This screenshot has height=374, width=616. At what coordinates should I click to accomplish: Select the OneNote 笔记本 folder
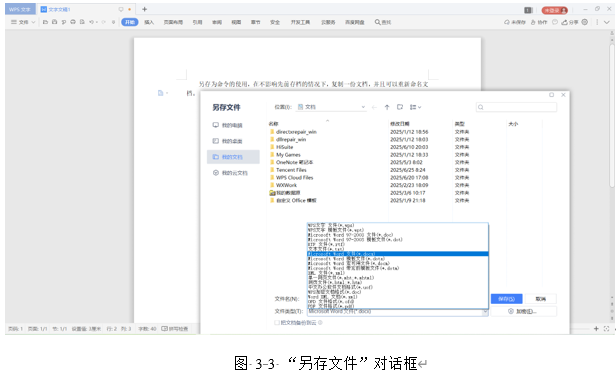294,162
